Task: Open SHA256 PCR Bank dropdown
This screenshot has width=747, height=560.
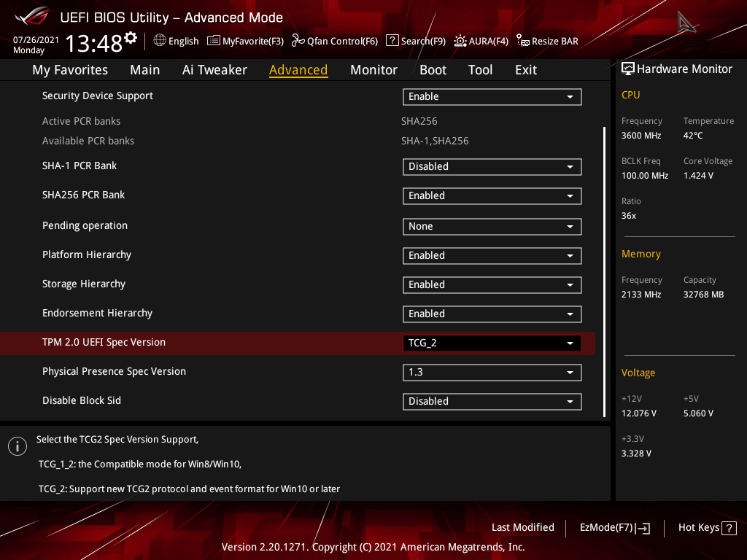Action: pos(492,195)
